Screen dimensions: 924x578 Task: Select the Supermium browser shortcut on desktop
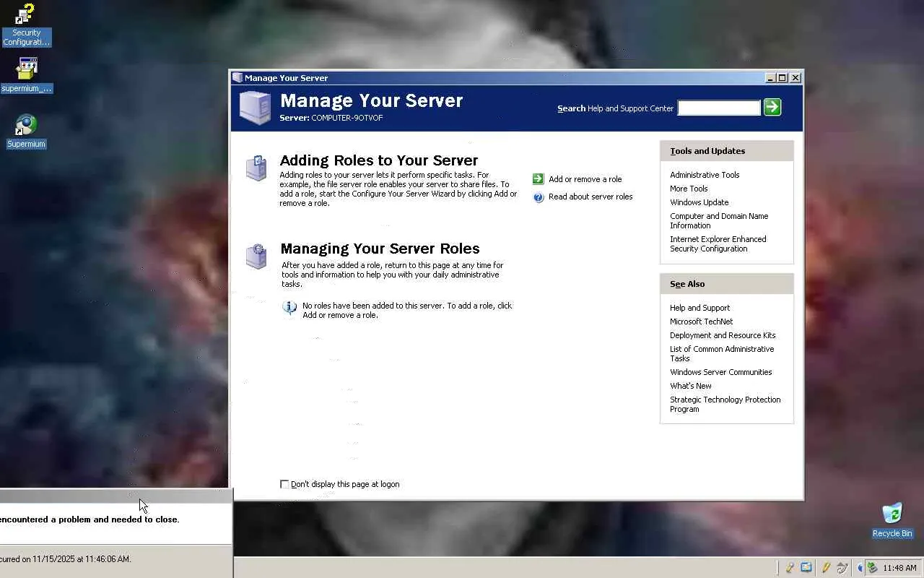pyautogui.click(x=26, y=131)
